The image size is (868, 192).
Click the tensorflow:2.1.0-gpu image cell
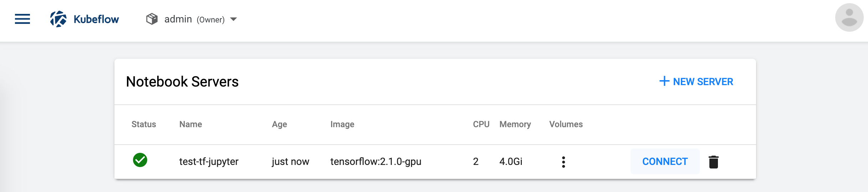coord(376,162)
